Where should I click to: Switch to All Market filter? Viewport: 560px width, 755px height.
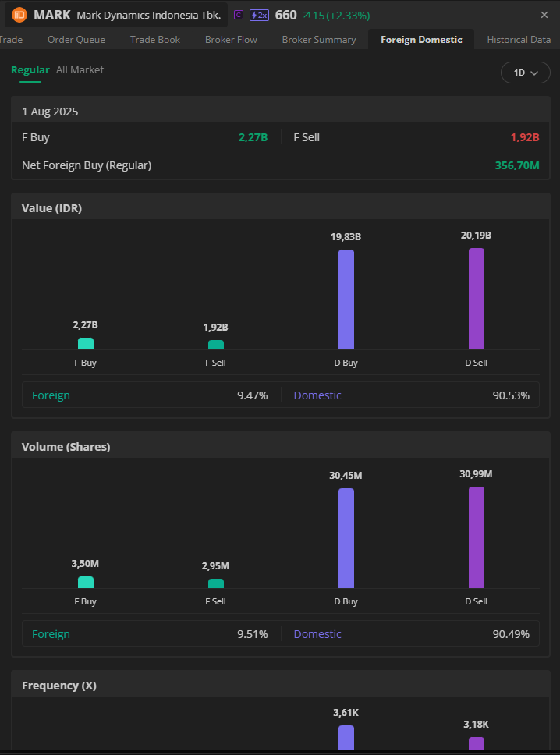[x=80, y=70]
